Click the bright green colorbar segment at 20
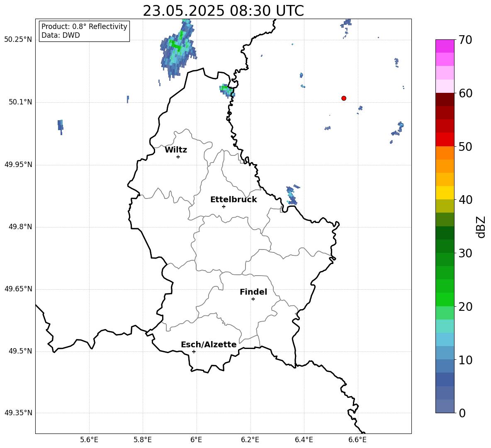 point(445,299)
